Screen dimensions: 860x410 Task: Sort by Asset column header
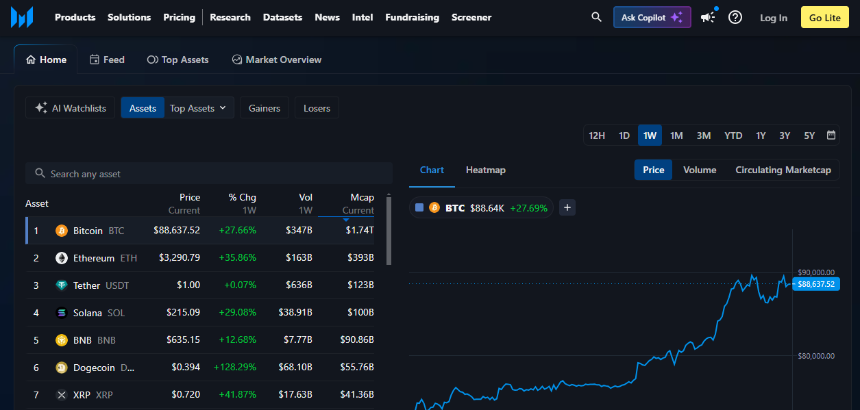(37, 204)
